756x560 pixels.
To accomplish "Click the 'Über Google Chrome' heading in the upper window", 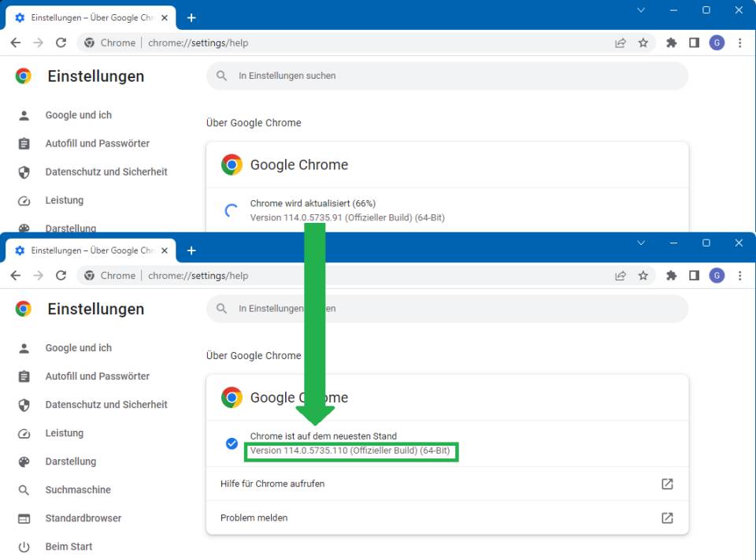I will coord(254,123).
